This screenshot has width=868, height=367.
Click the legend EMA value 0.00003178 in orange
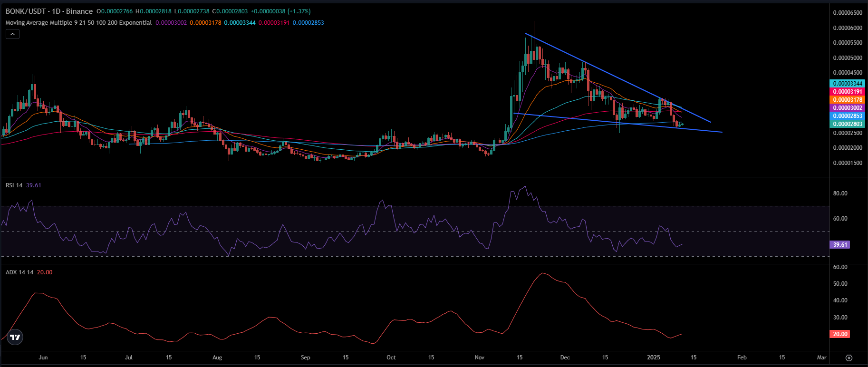coord(205,22)
